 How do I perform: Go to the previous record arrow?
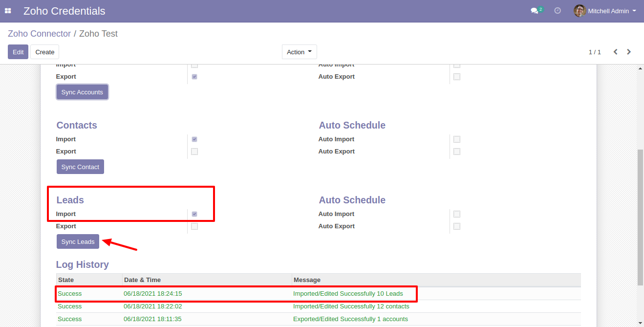pos(615,52)
